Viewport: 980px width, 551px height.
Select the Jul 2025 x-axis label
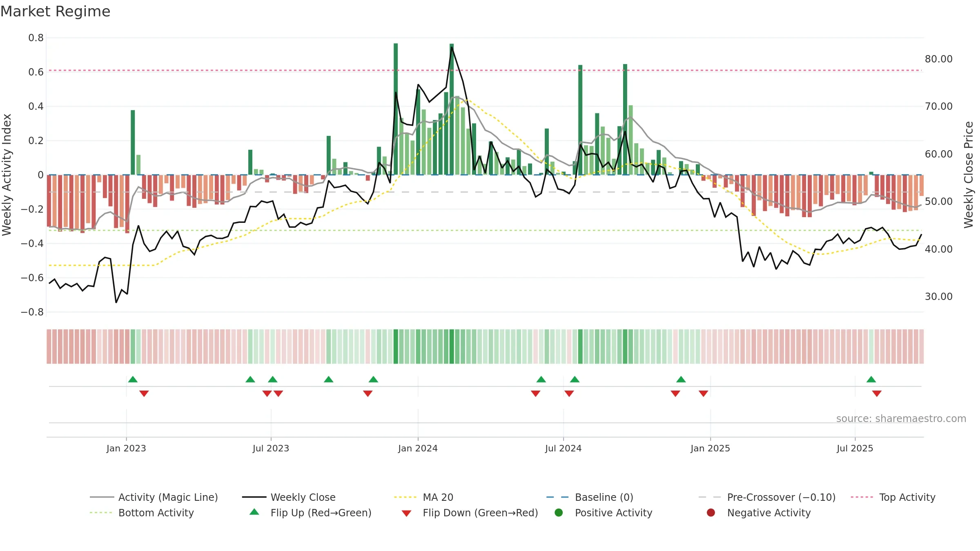855,448
